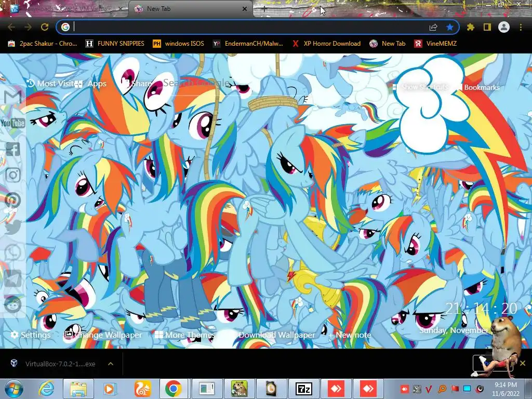Open the Extensions puzzle icon

click(x=471, y=27)
